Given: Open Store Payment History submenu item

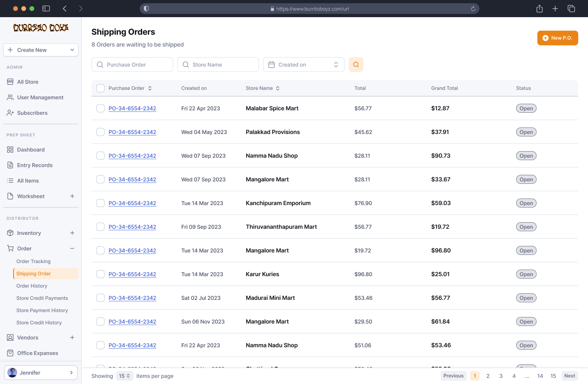Looking at the screenshot, I should [x=42, y=310].
